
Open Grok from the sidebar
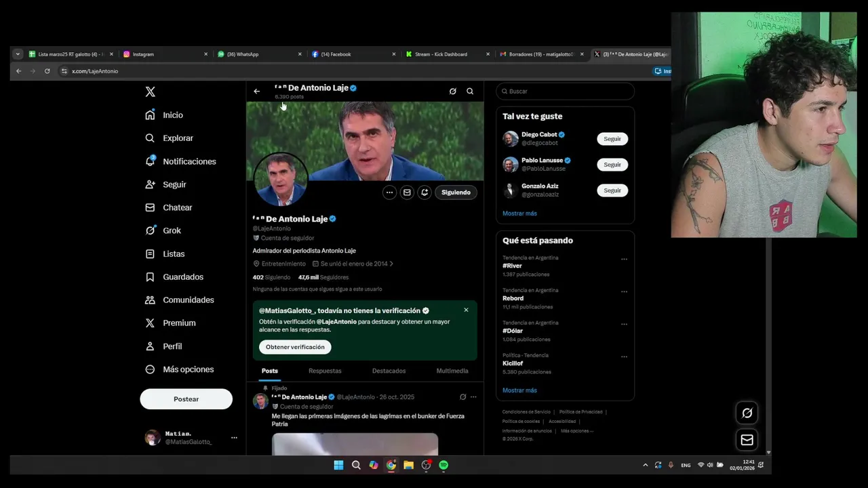click(163, 230)
